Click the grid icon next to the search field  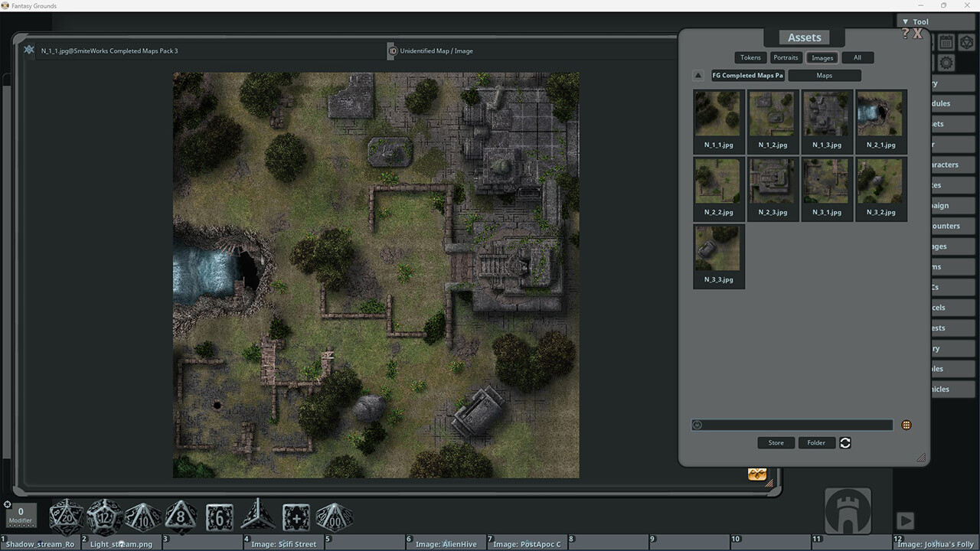click(x=906, y=425)
